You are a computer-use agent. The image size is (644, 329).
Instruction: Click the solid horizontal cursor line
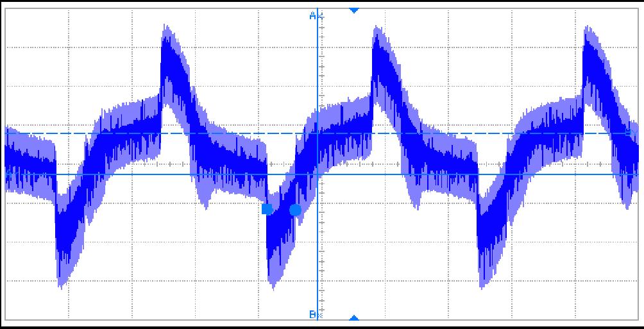321,174
